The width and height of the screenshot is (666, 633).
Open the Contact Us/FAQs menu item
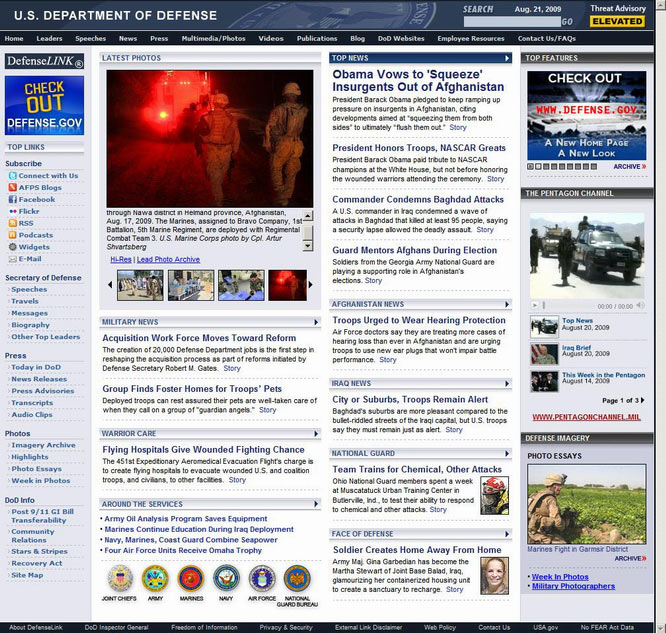[x=547, y=38]
